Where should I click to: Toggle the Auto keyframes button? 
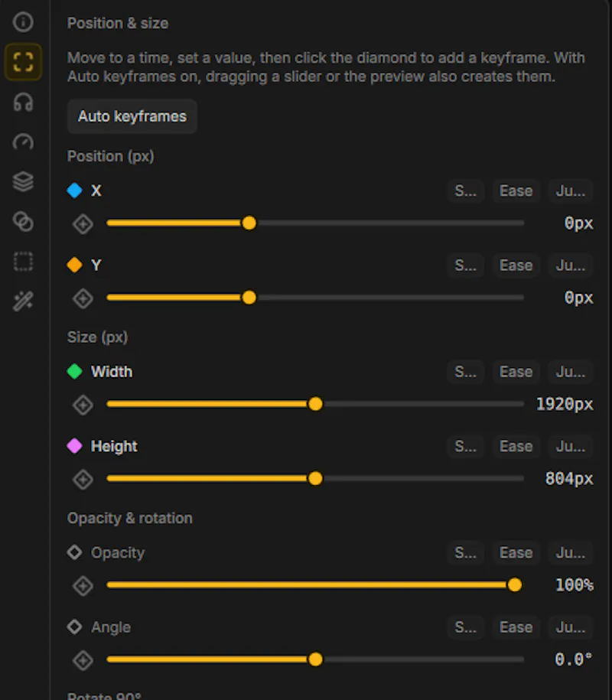(132, 116)
